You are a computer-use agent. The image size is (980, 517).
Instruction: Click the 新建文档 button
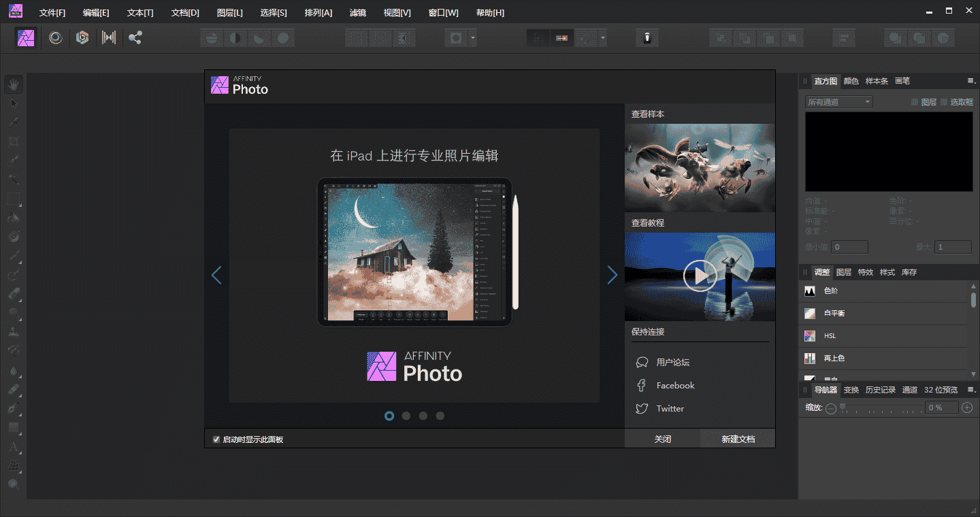737,438
